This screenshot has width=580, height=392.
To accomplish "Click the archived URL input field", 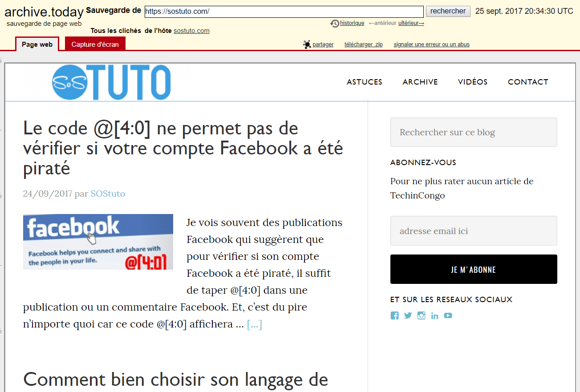I will pos(284,11).
